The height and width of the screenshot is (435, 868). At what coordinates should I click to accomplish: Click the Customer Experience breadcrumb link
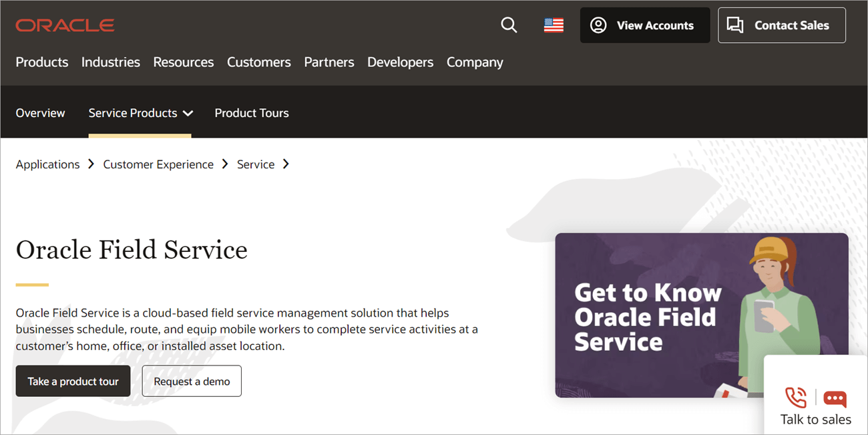[x=158, y=164]
